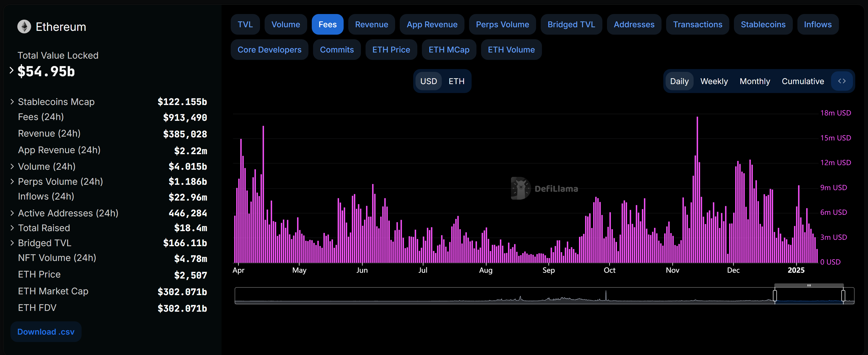
Task: Click the right range slider handle
Action: [843, 295]
